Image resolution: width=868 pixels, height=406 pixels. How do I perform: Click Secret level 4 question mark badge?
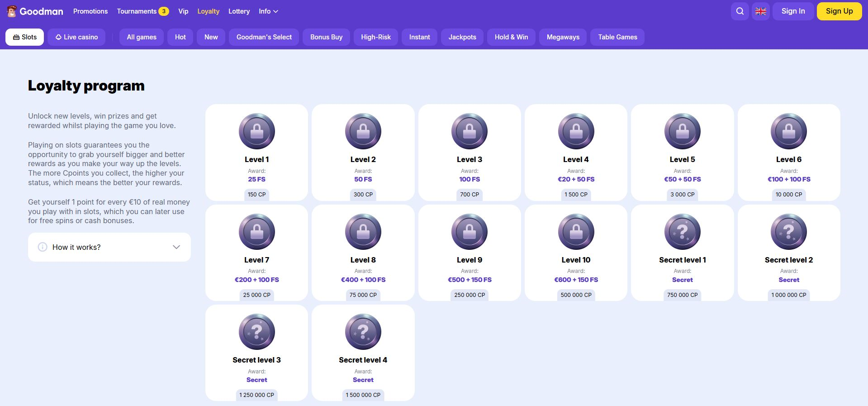[363, 332]
